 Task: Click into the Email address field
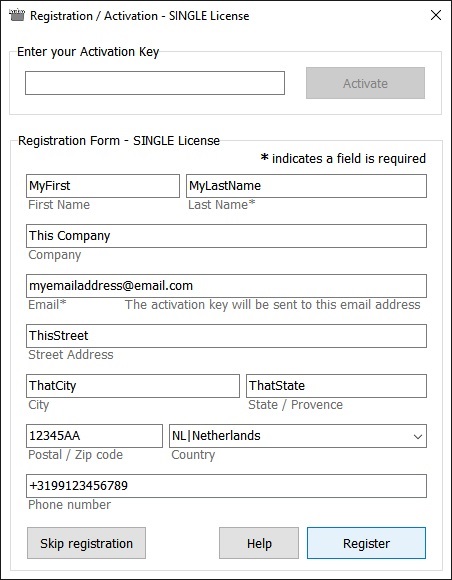[226, 286]
